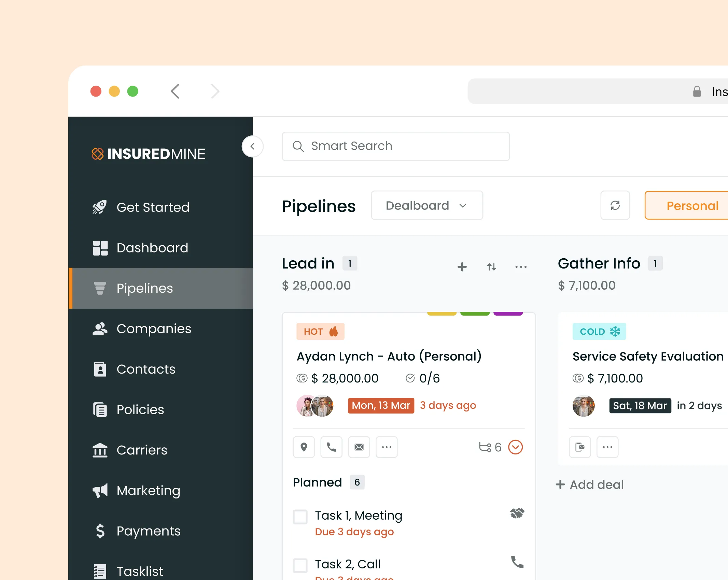Screen dimensions: 728x580
Task: Check the Task 2, Call checkbox
Action: pyautogui.click(x=300, y=565)
